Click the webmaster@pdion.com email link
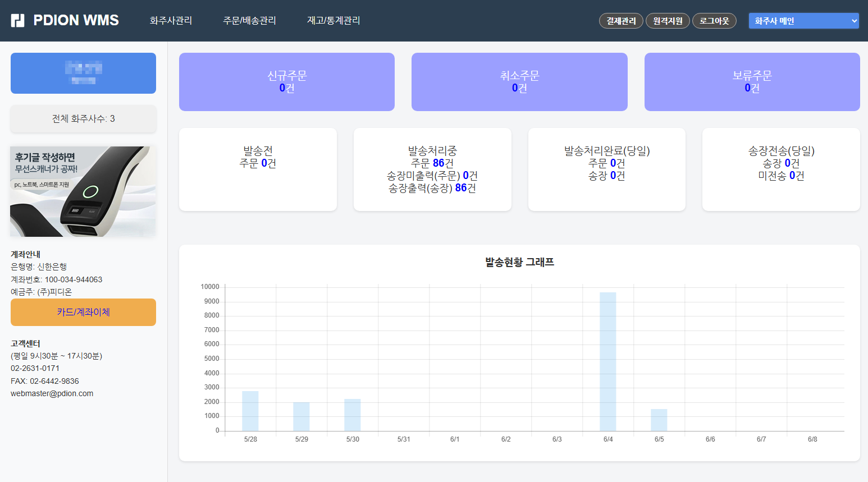Viewport: 868px width, 482px height. click(x=53, y=393)
